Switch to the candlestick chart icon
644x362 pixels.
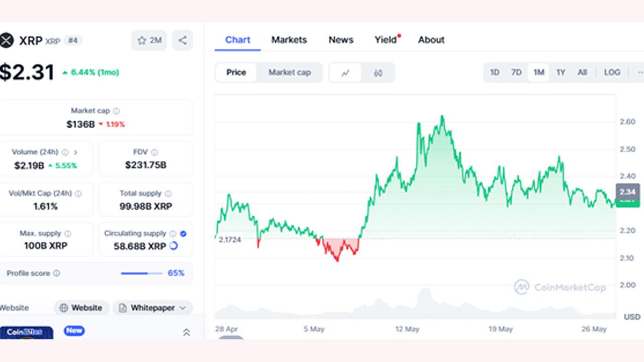[378, 72]
